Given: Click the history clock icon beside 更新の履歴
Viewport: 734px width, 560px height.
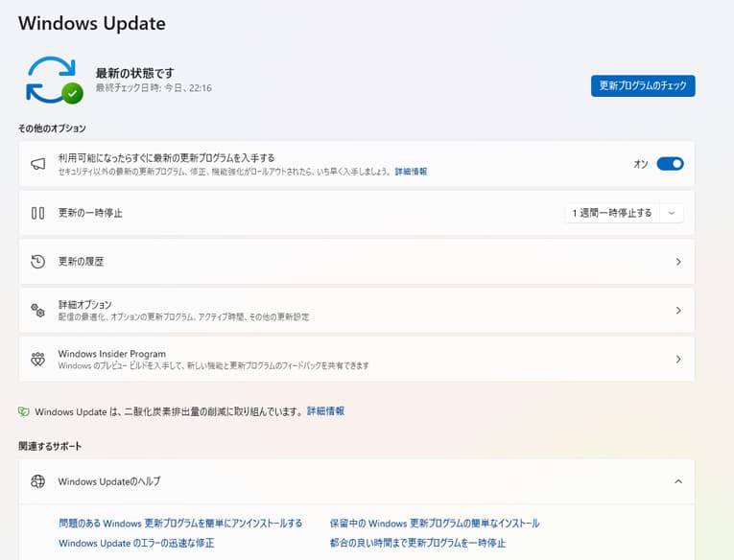Looking at the screenshot, I should tap(38, 262).
